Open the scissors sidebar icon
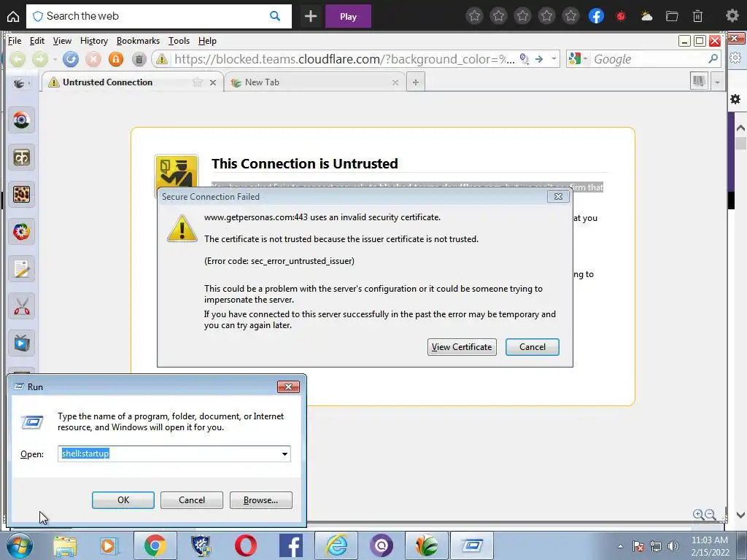 (x=21, y=306)
